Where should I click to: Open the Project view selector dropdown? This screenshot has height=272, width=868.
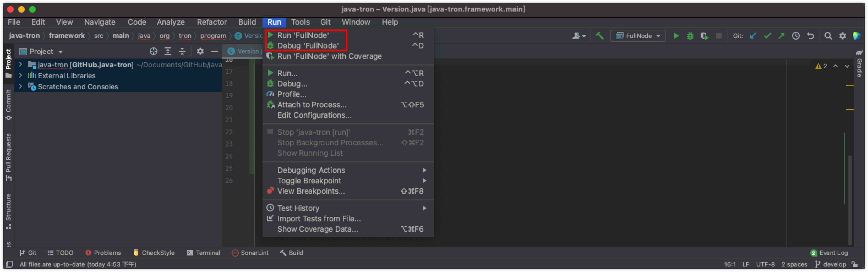[42, 51]
